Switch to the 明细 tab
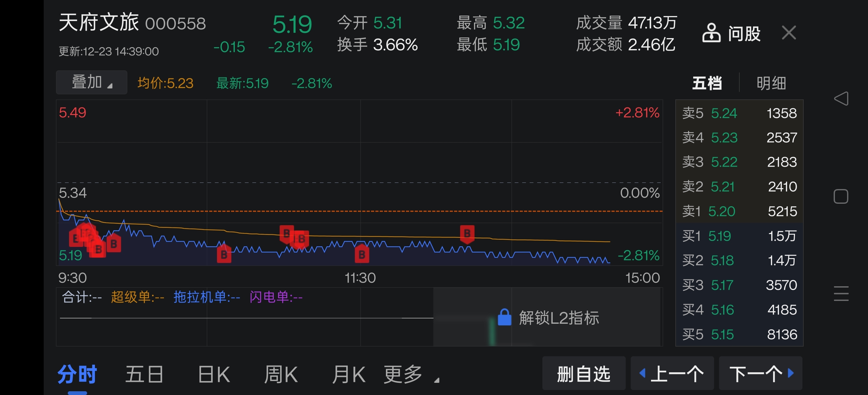 pos(771,83)
